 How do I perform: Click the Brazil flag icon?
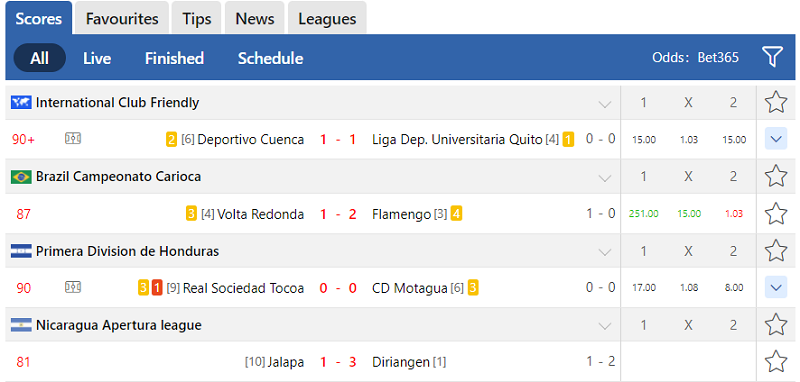coord(21,176)
